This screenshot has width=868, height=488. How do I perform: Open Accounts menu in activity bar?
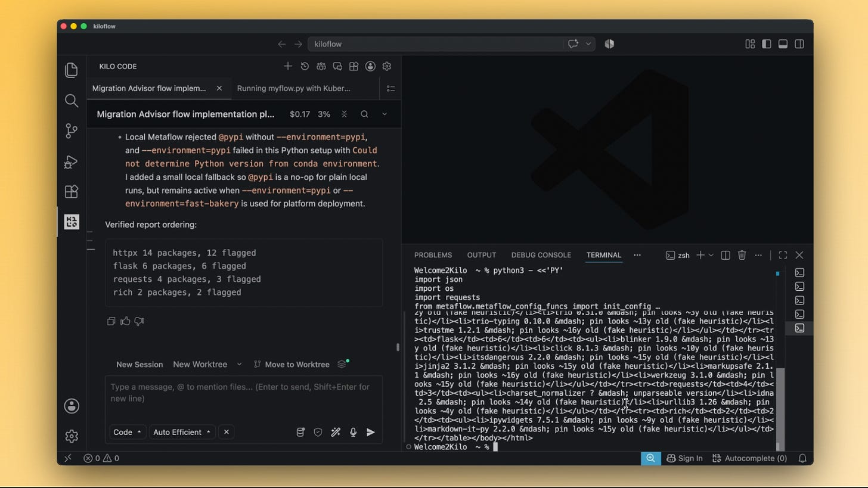coord(72,406)
